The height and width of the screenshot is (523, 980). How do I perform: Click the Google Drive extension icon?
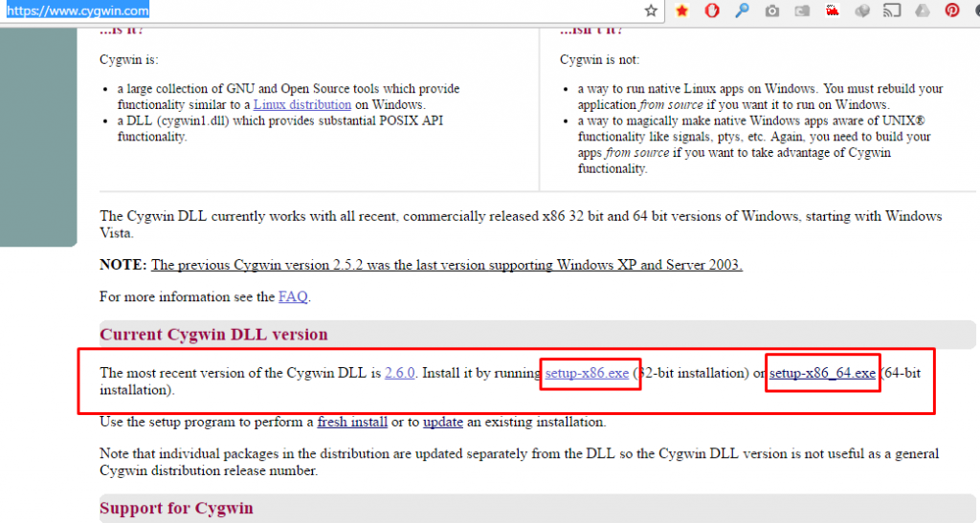(x=922, y=11)
